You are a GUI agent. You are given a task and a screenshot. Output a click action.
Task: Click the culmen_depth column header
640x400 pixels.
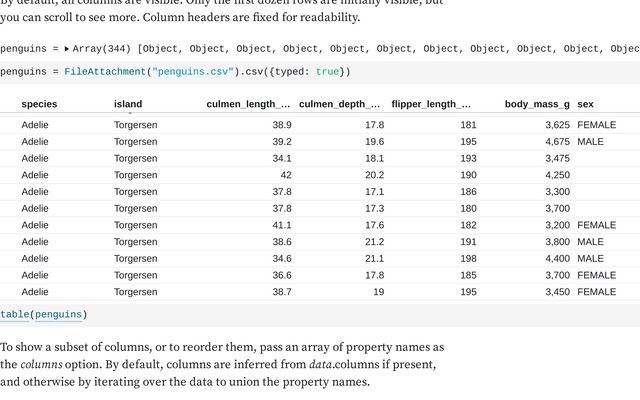click(339, 104)
